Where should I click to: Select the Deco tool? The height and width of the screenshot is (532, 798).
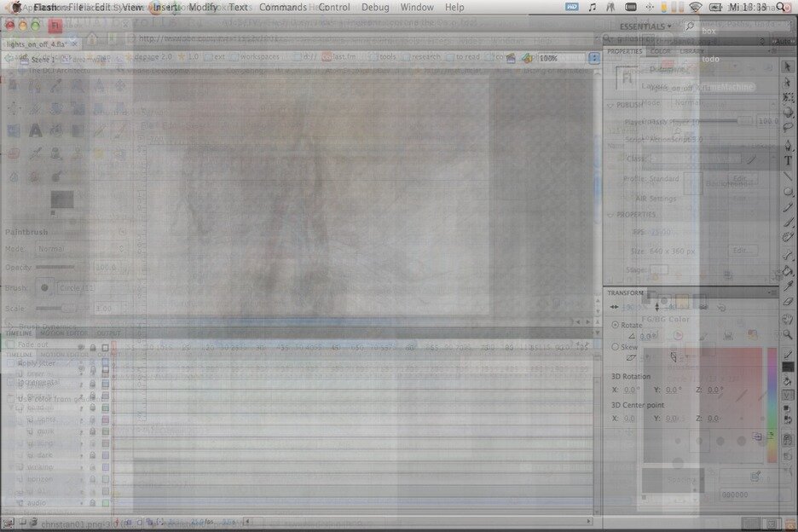[x=787, y=237]
